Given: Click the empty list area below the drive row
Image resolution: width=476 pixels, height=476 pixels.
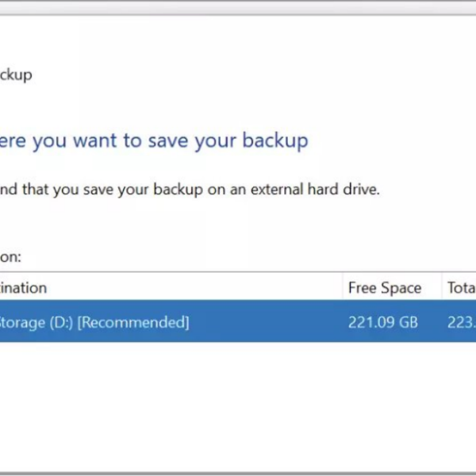Looking at the screenshot, I should coord(238,397).
